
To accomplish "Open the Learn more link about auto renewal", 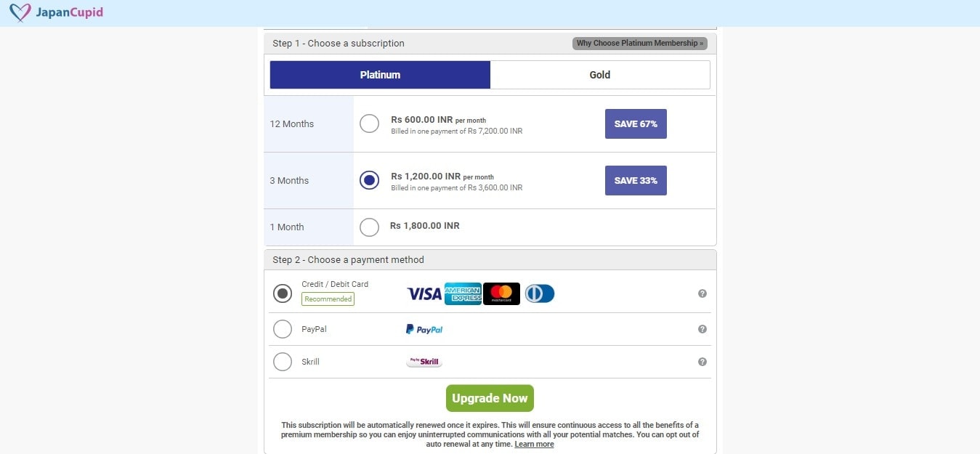I will point(534,444).
